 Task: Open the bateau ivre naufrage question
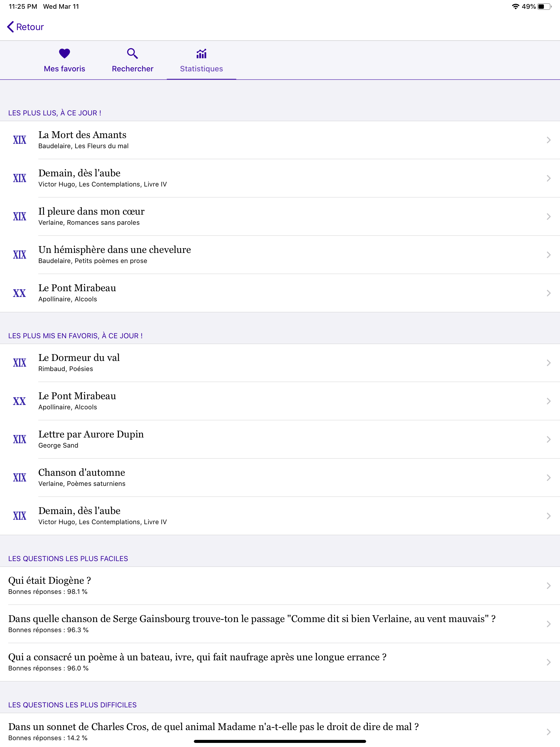(280, 662)
